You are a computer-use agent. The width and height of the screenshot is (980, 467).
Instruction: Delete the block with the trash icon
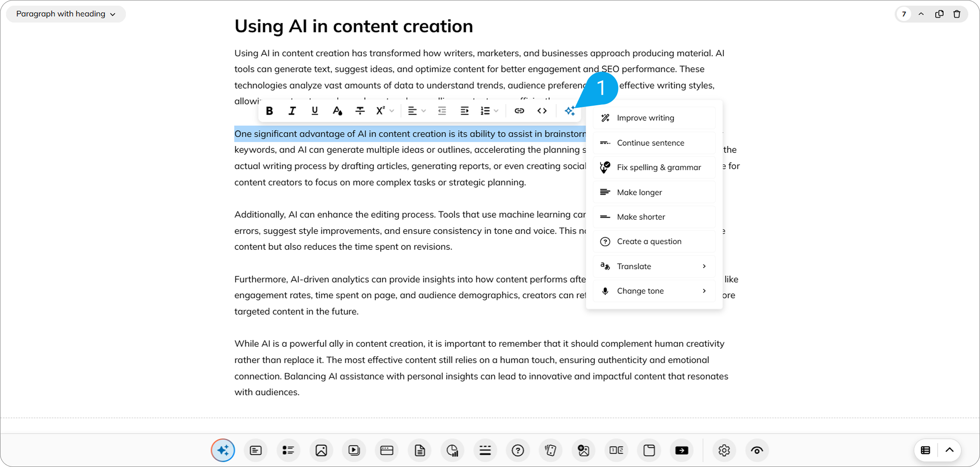(957, 14)
